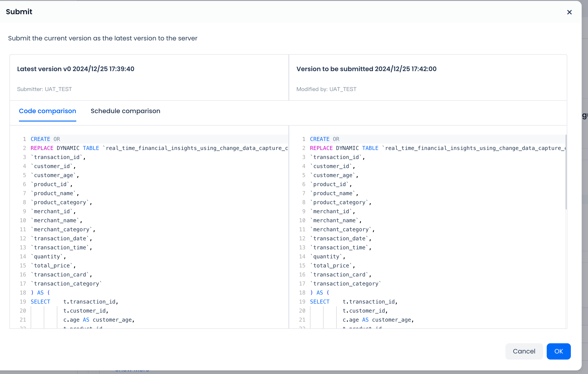The width and height of the screenshot is (588, 374).
Task: Click Modified by: UAT_TEST label
Action: tap(326, 89)
